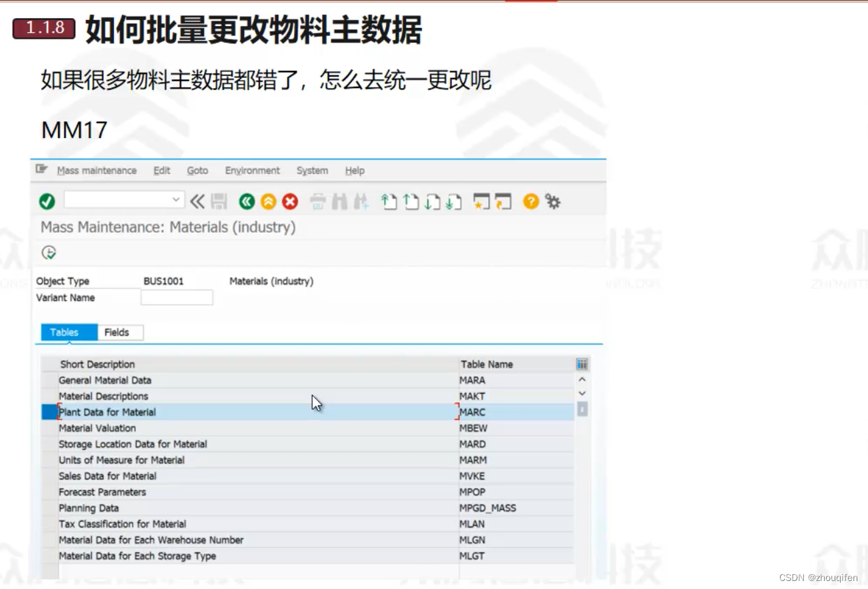The image size is (868, 589).
Task: Select row selector for Planning Data
Action: pos(49,508)
